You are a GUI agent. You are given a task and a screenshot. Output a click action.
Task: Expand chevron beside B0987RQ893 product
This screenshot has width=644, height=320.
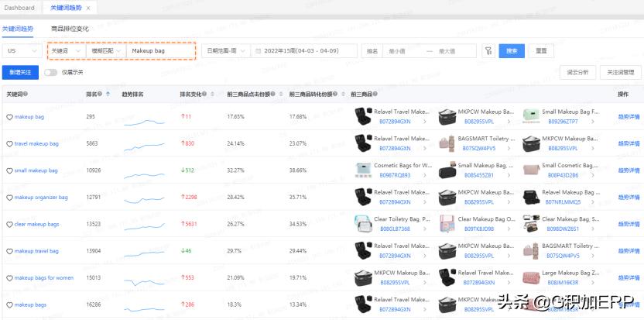pos(425,175)
